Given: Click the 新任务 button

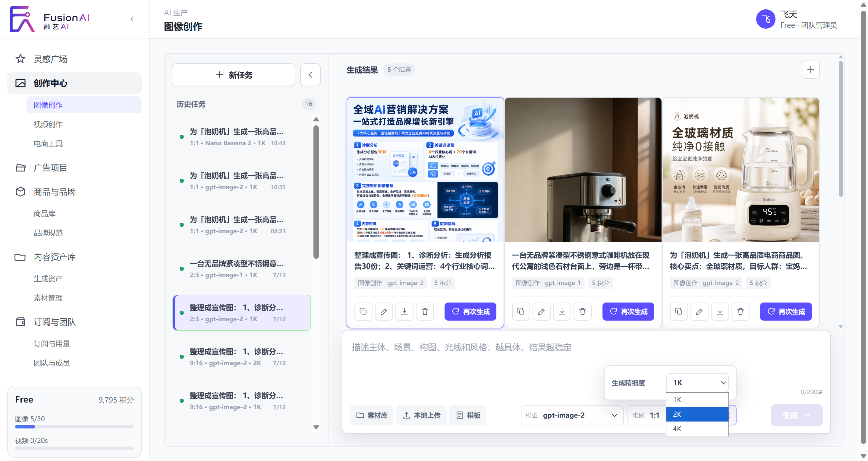Looking at the screenshot, I should [234, 75].
